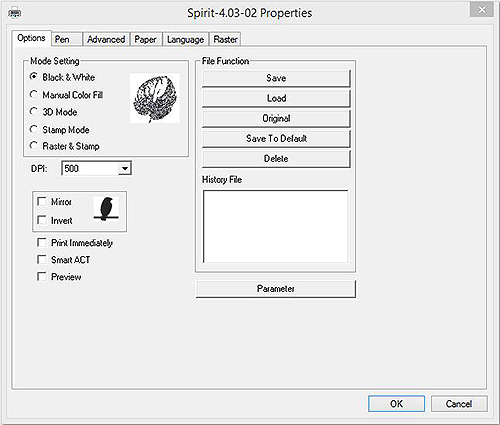Switch to the Raster tab
500x425 pixels.
coord(225,39)
